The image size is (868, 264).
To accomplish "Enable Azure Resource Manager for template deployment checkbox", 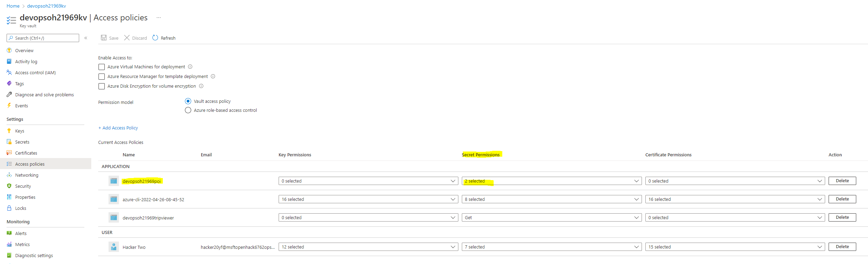I will click(x=102, y=77).
